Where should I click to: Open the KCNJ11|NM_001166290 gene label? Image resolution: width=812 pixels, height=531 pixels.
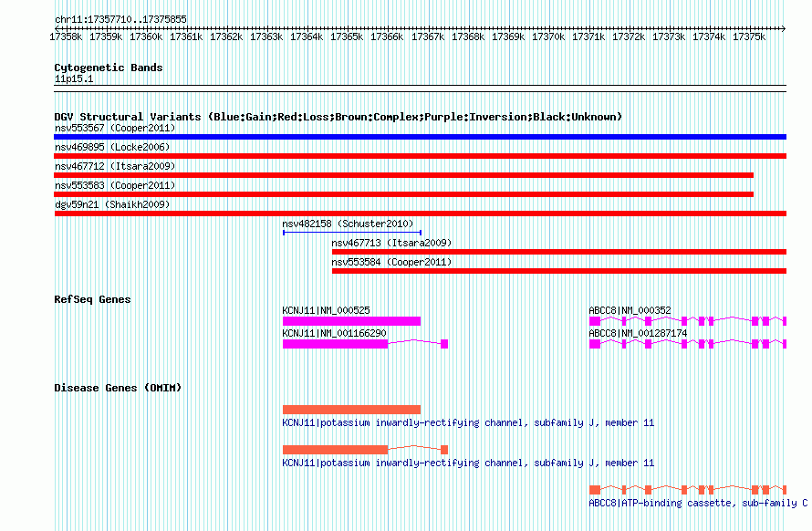click(x=335, y=333)
